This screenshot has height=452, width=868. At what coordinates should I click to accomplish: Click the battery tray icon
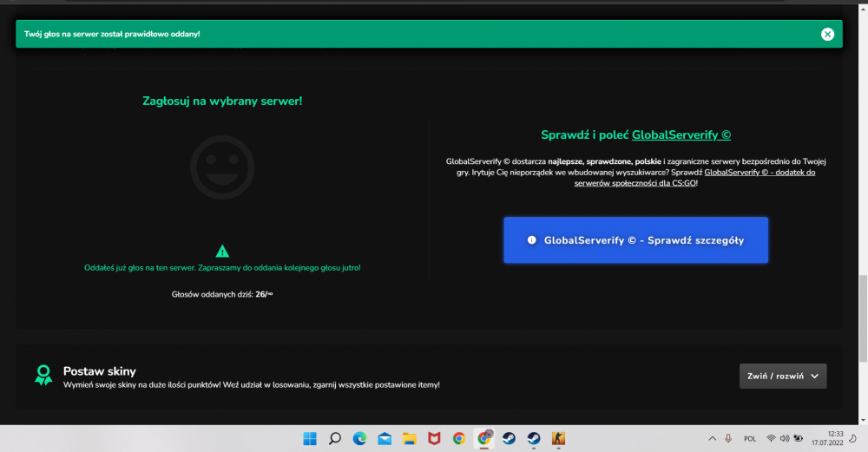pos(799,439)
